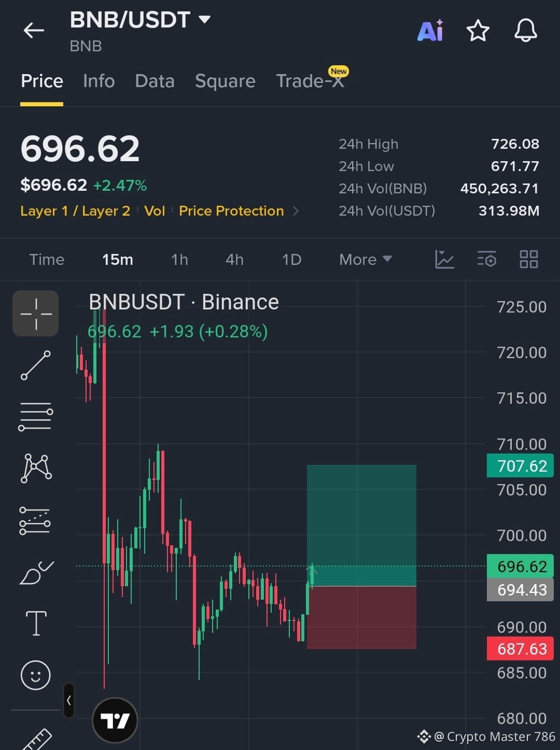Select the 1D timeframe

click(291, 259)
